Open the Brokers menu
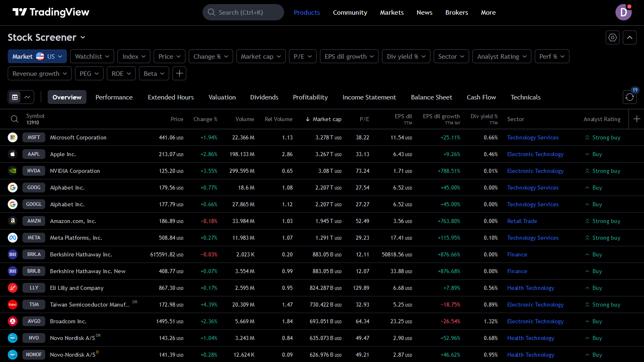Screen dimensions: 644x362 [457, 12]
